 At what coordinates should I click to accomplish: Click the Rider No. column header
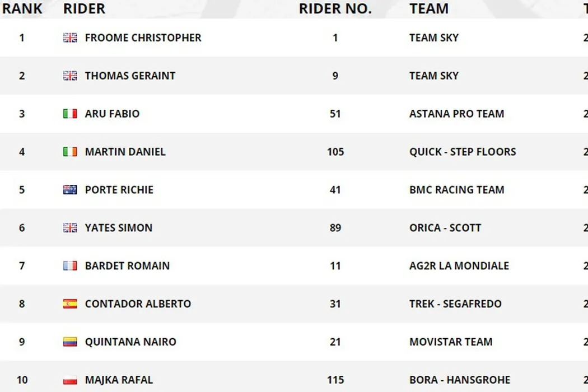coord(335,9)
